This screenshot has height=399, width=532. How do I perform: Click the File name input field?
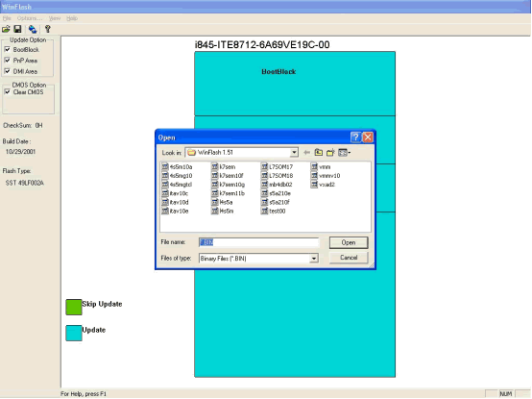coord(258,242)
